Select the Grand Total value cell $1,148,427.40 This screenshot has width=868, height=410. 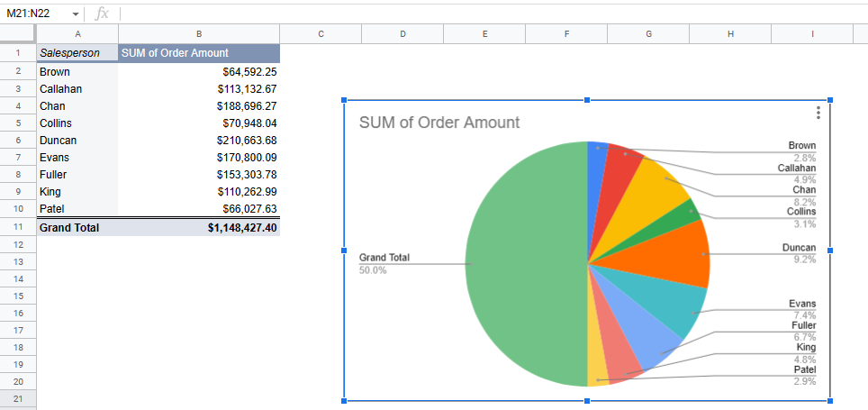pyautogui.click(x=198, y=228)
